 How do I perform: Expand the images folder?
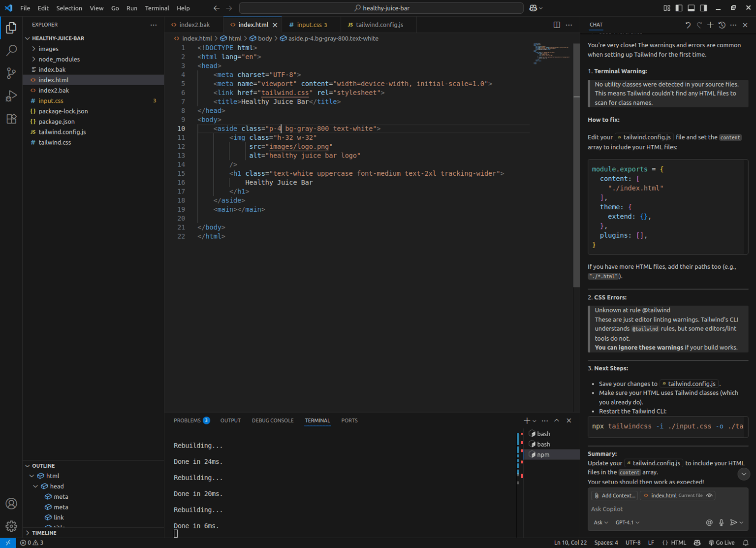[x=33, y=49]
